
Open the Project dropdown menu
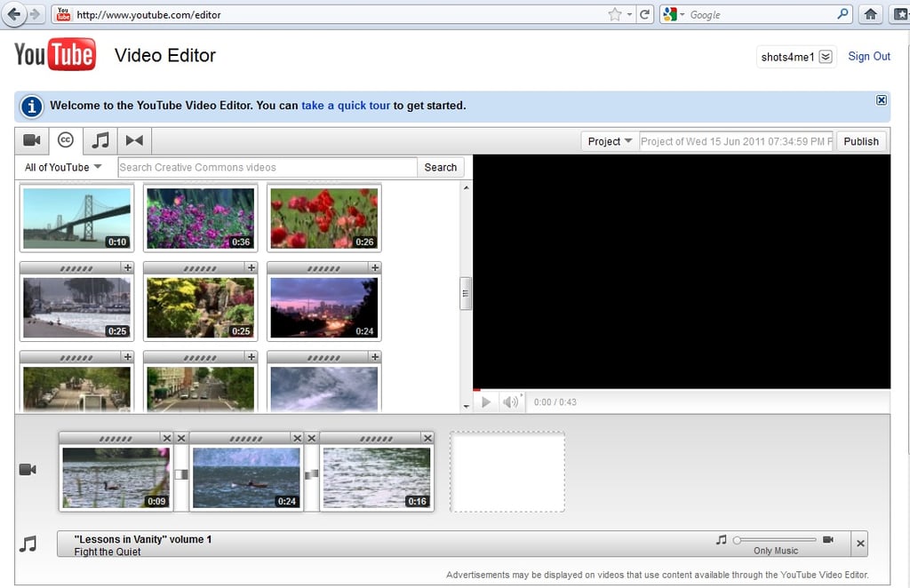tap(609, 140)
